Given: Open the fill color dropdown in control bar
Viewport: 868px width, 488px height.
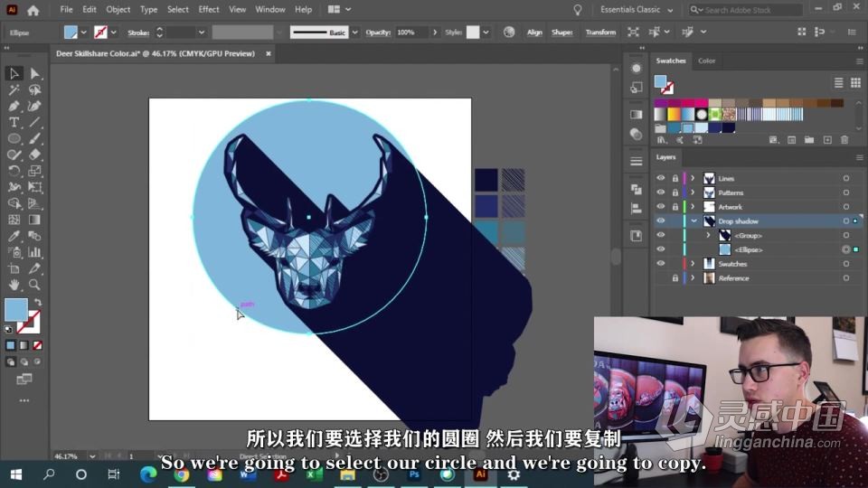Looking at the screenshot, I should point(83,33).
